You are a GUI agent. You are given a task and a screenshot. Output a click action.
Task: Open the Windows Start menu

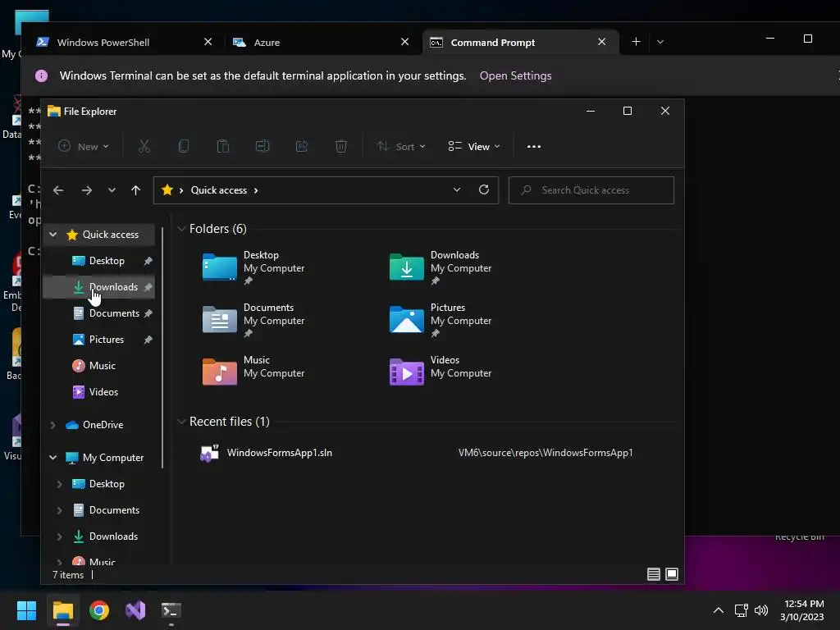26,610
